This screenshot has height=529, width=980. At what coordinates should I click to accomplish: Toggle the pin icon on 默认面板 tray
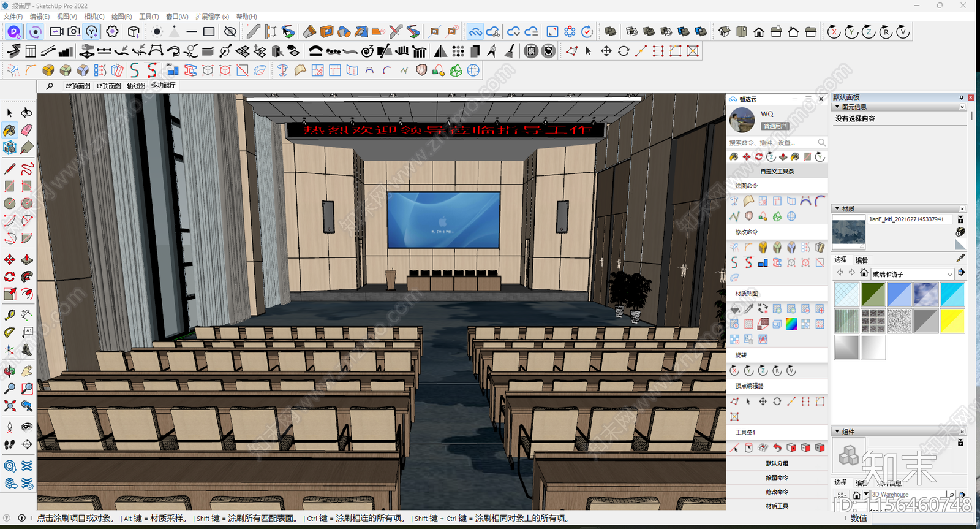point(961,97)
